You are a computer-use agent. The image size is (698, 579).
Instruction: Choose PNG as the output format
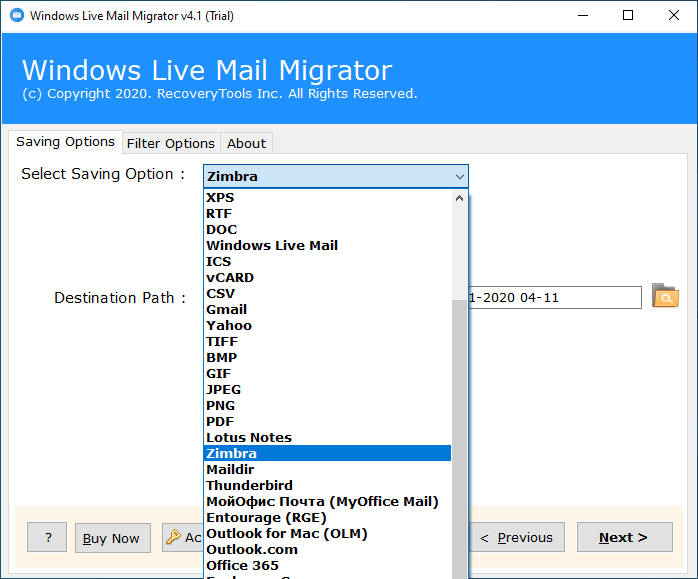pyautogui.click(x=327, y=406)
